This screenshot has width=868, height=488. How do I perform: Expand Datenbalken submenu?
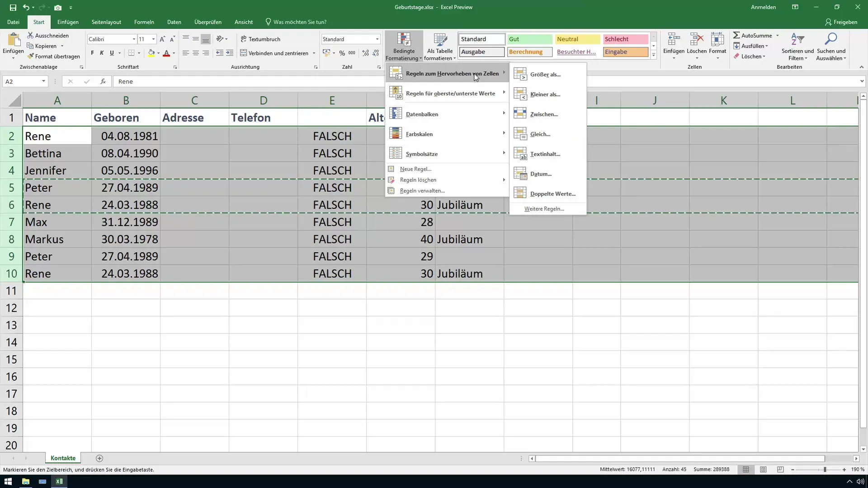pos(447,114)
